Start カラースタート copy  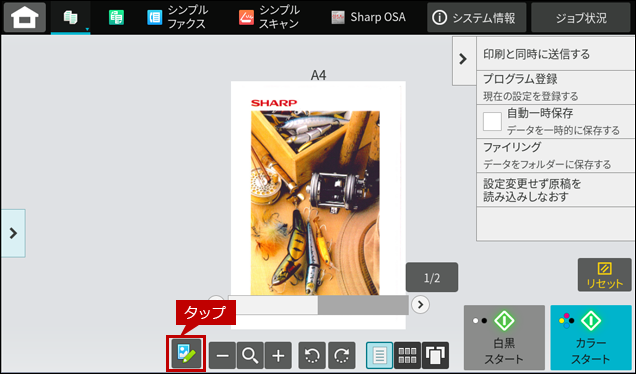pyautogui.click(x=591, y=337)
